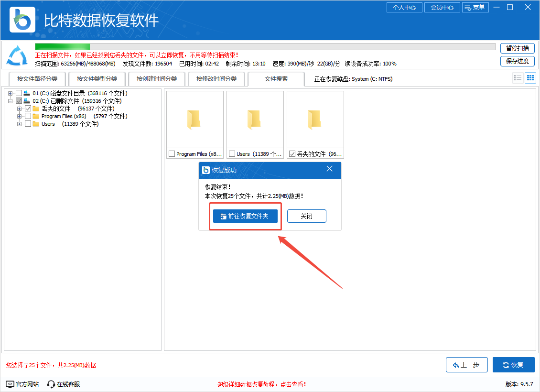
Task: Toggle checkbox for 02 (C:) 已删除文件
Action: point(19,101)
